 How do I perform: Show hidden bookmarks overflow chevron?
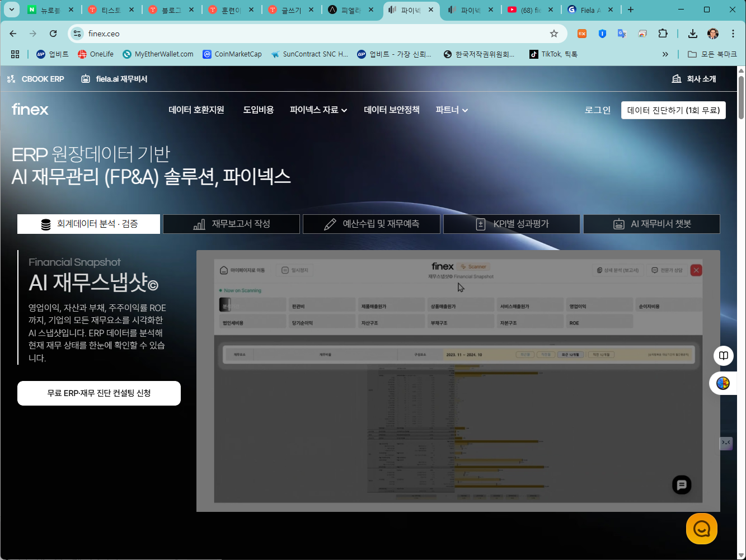click(665, 54)
